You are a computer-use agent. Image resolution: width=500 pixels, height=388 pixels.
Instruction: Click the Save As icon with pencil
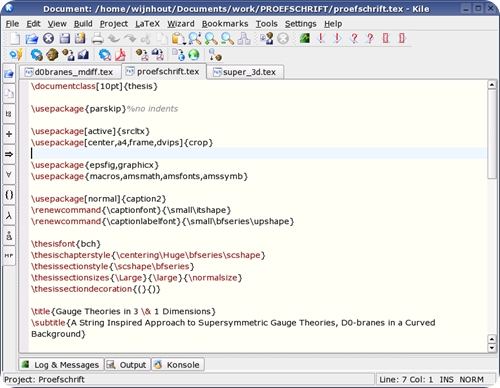pyautogui.click(x=80, y=39)
